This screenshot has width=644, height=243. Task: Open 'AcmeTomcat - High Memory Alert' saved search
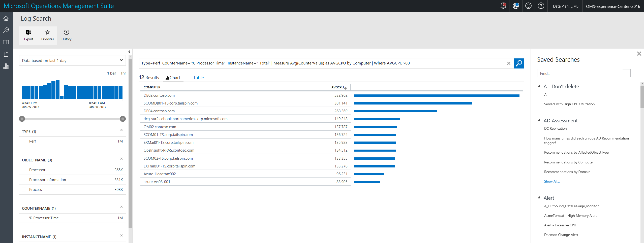pos(570,216)
